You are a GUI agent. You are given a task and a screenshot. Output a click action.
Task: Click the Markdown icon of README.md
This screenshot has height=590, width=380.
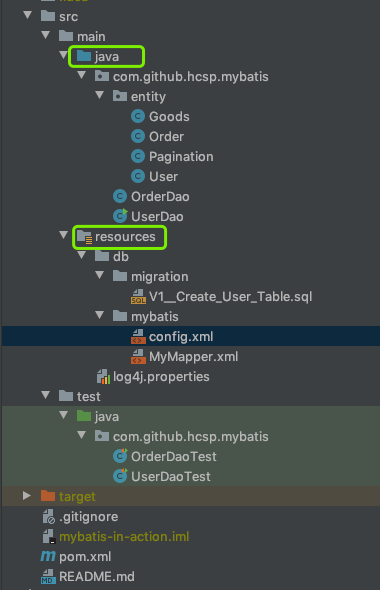[48, 576]
